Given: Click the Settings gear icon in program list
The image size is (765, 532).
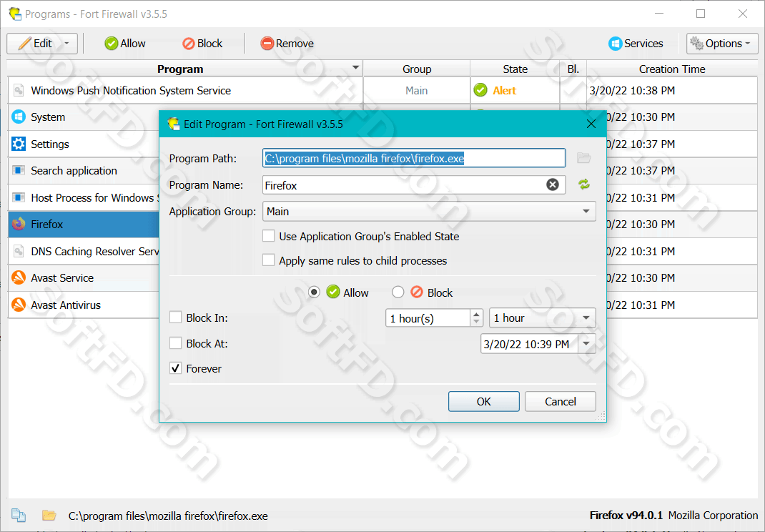Looking at the screenshot, I should click(19, 144).
